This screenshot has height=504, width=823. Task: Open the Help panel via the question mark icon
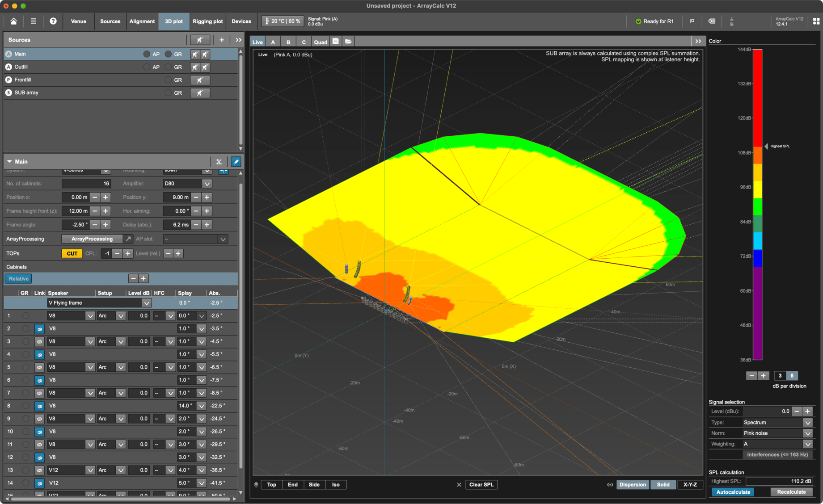point(53,21)
